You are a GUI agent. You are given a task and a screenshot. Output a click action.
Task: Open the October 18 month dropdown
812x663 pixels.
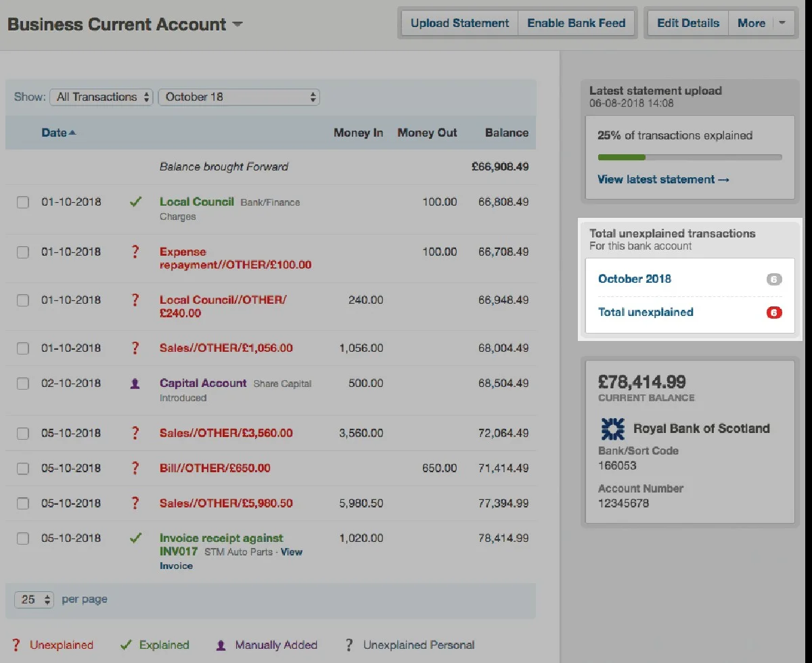(x=238, y=97)
